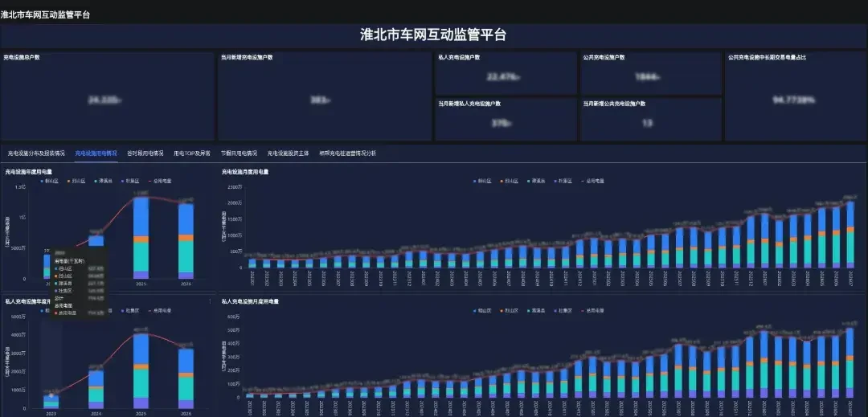Click the 私人充电设施月度用电量 chart title

[x=250, y=301]
